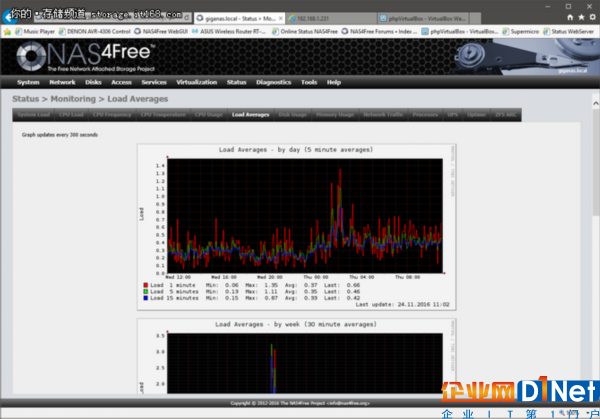Click the browser back arrow button
Viewport: 600px width, 419px height.
pos(8,17)
